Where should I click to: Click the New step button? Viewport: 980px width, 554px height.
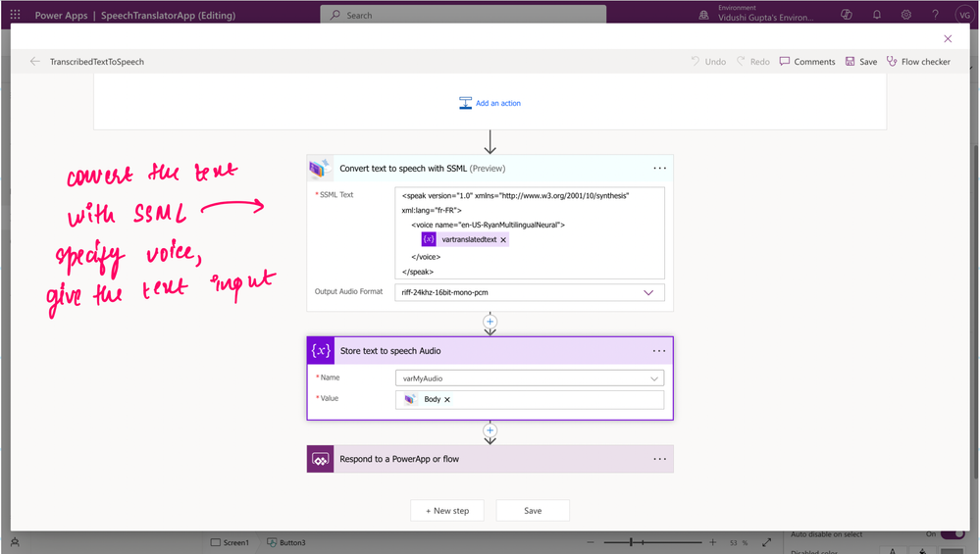[x=447, y=510]
